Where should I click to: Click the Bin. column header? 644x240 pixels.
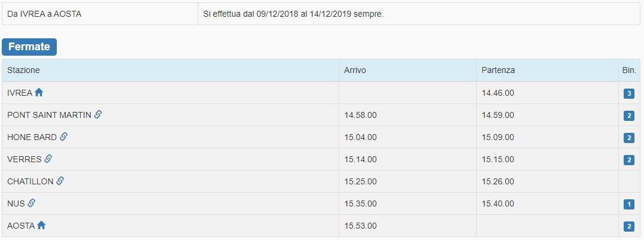(x=628, y=70)
